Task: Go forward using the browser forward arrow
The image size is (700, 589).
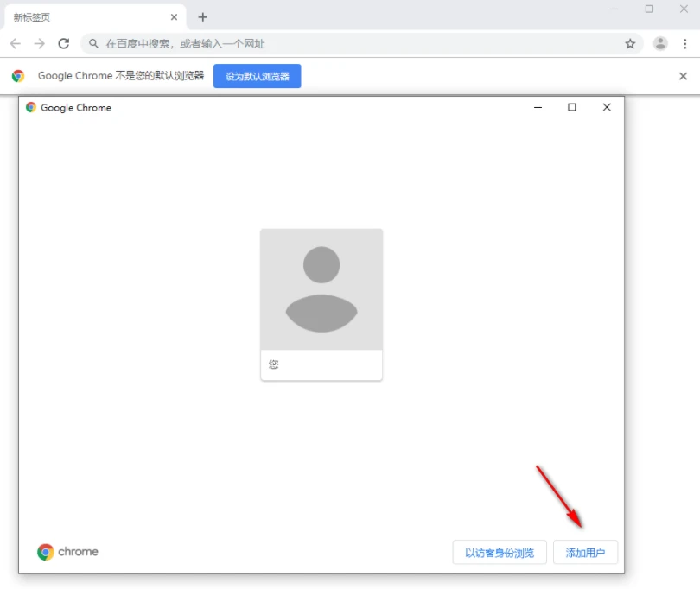Action: tap(39, 44)
